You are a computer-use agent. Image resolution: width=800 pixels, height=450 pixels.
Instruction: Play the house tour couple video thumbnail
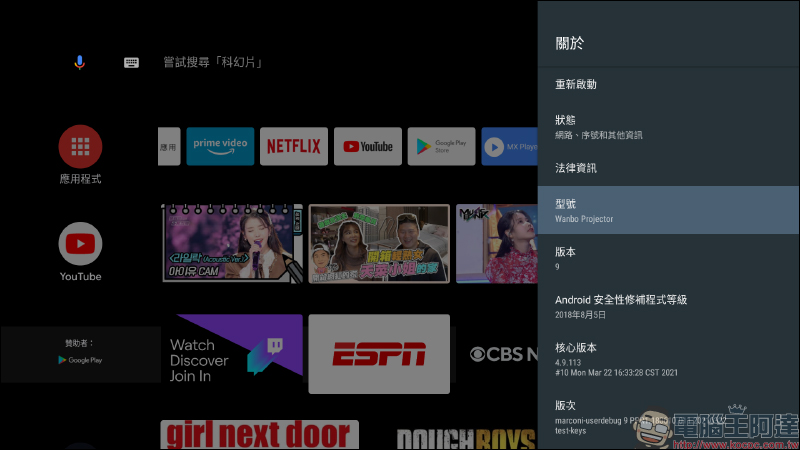click(379, 243)
